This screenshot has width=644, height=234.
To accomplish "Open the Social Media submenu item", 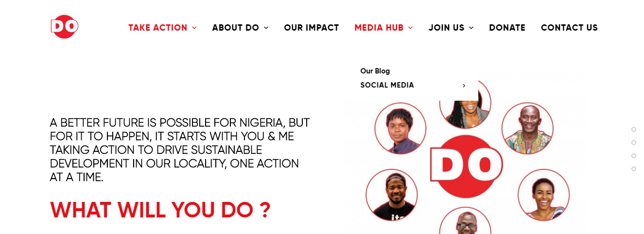I will pyautogui.click(x=387, y=85).
